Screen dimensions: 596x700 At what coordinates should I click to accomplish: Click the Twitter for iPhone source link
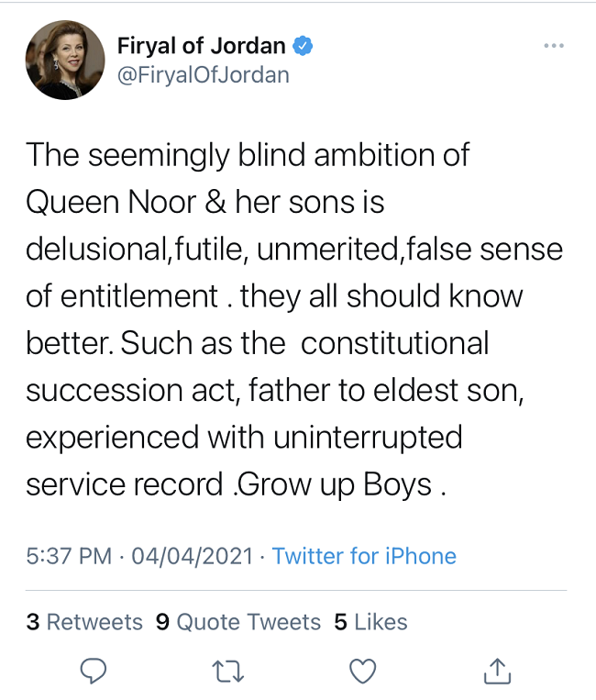pyautogui.click(x=364, y=556)
